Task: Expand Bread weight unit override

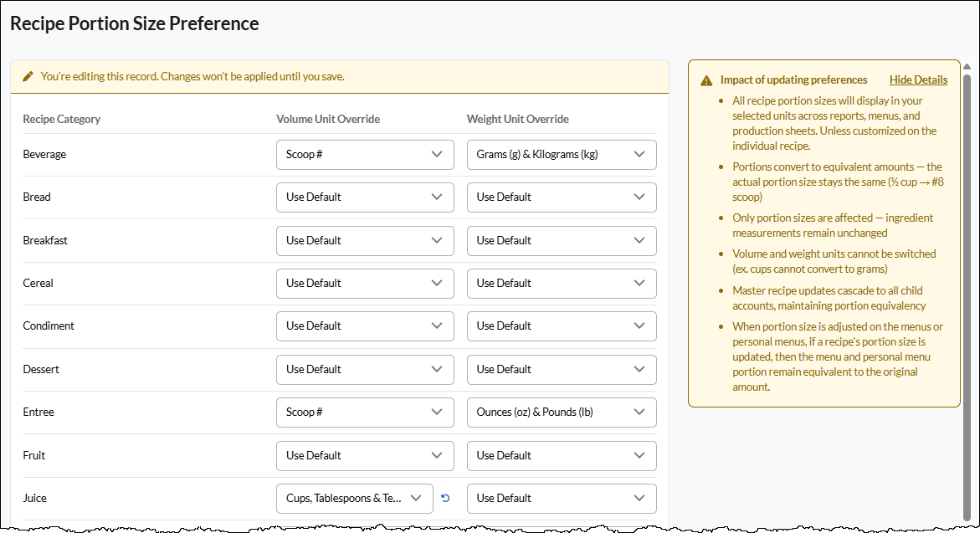Action: (x=562, y=197)
